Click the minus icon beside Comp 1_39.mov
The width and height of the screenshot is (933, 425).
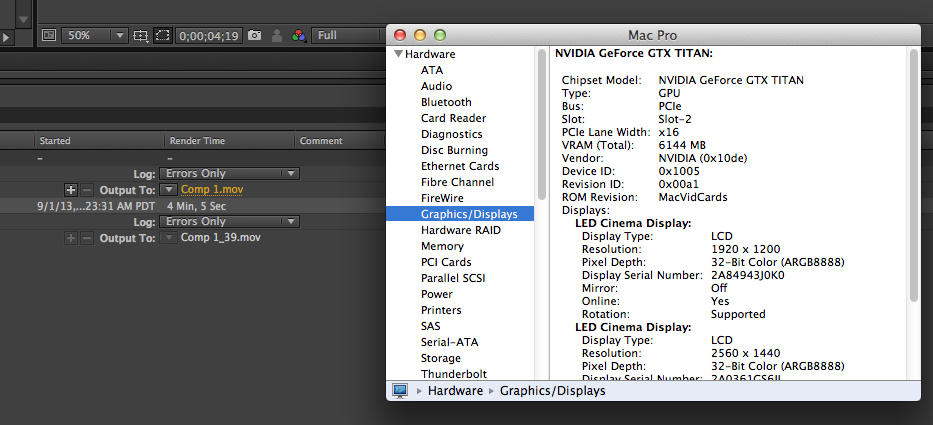click(x=87, y=238)
